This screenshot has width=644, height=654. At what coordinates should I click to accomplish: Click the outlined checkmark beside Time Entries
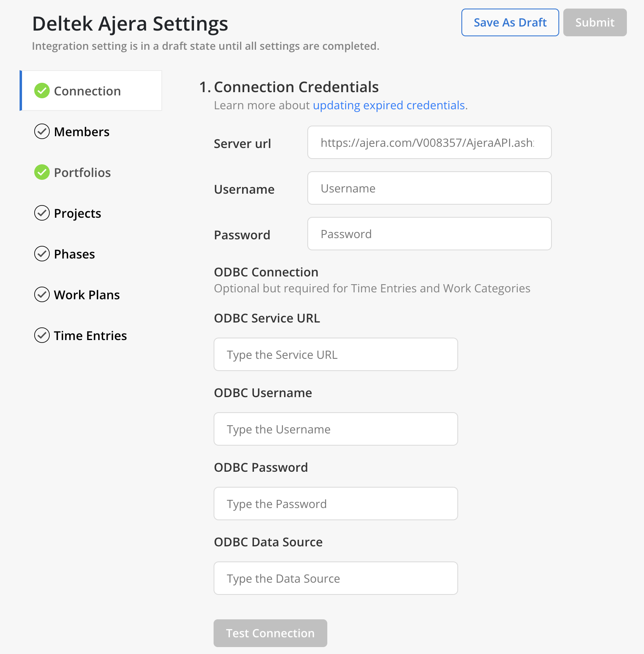point(42,335)
